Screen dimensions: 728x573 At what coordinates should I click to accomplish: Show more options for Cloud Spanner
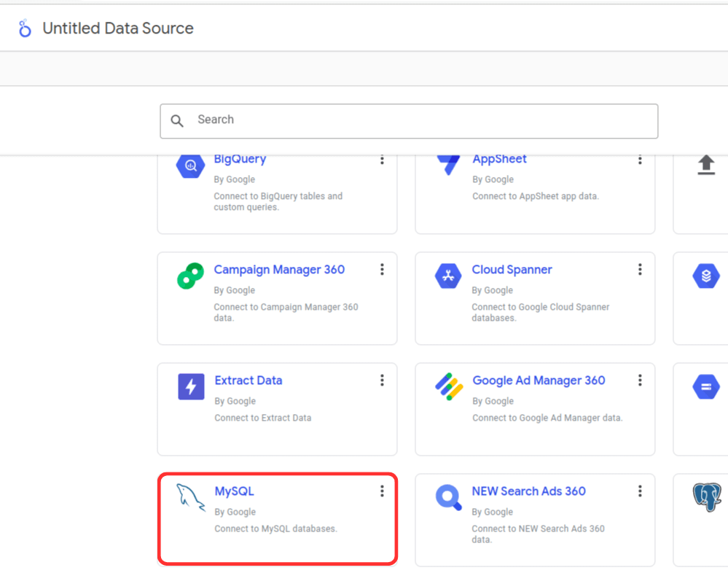pyautogui.click(x=640, y=270)
